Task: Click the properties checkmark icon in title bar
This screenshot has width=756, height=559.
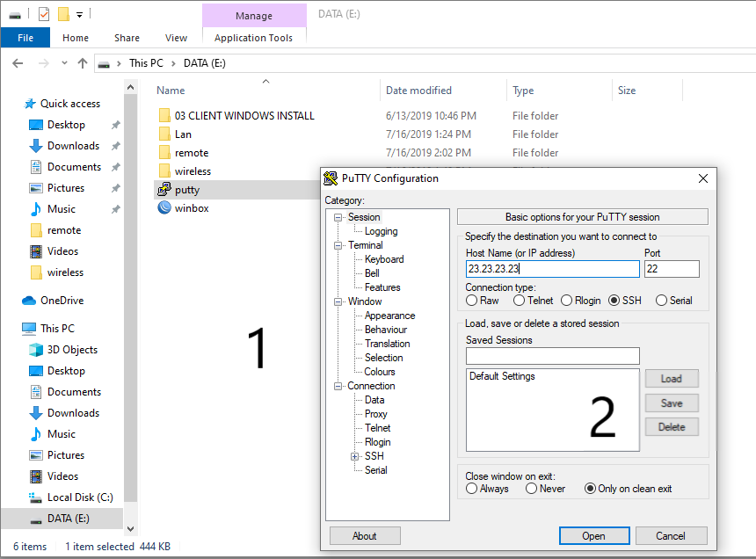Action: tap(44, 14)
